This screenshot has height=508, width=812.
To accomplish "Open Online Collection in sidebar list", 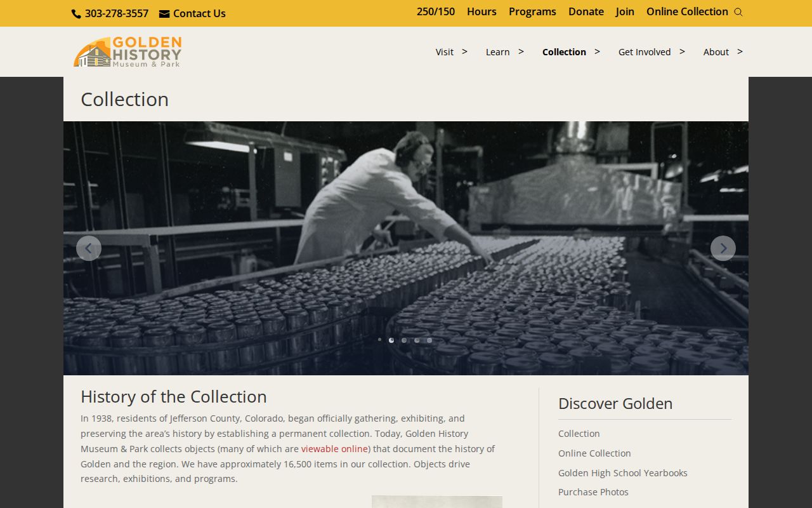I will click(x=594, y=453).
